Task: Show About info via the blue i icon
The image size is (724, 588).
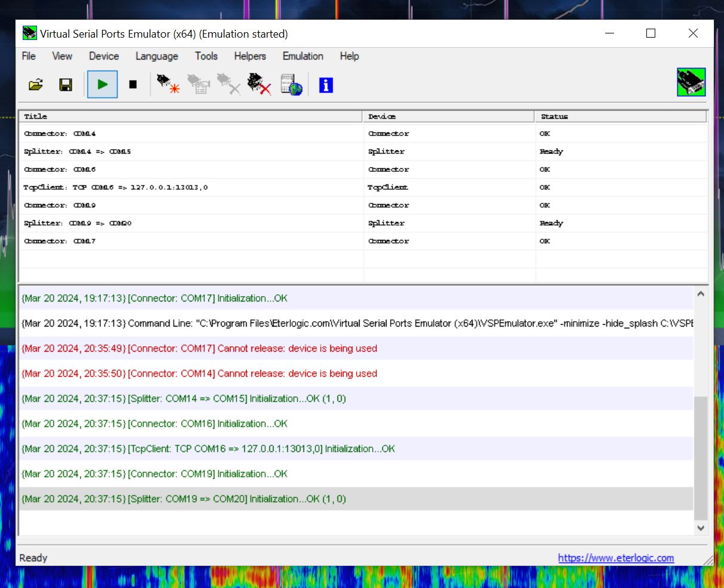Action: coord(326,85)
